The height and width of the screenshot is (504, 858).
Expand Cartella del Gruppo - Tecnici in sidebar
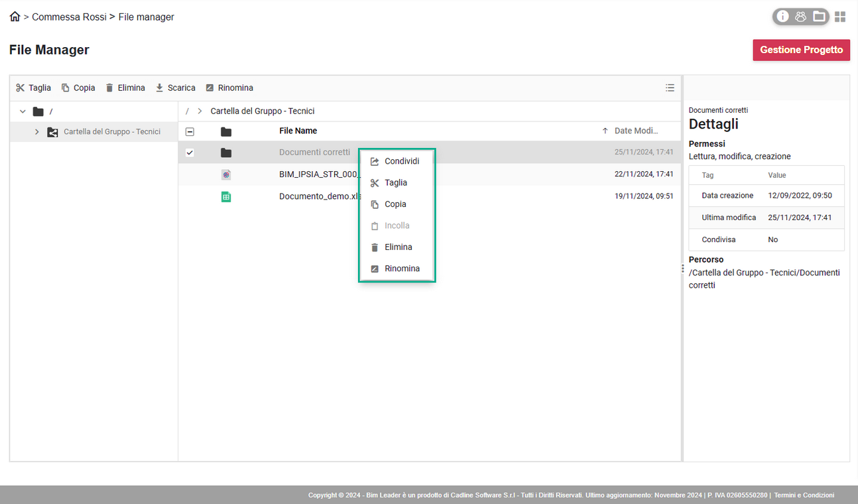tap(36, 131)
